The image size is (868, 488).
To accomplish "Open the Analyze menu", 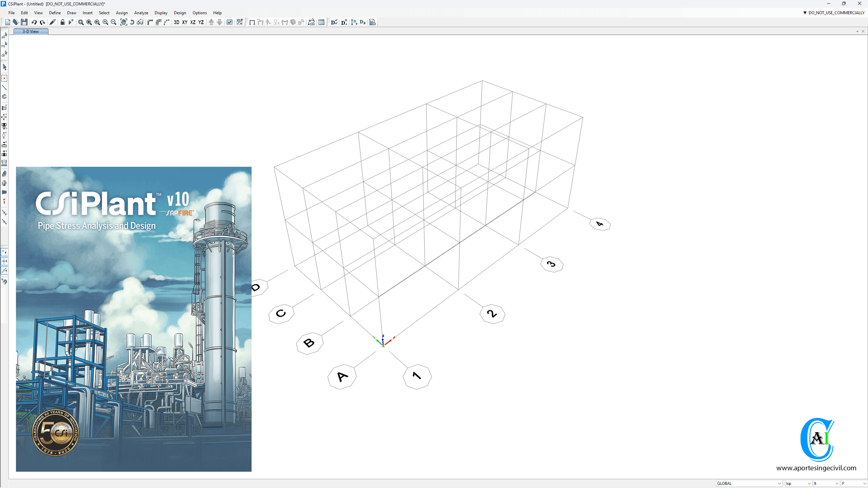I will 141,13.
